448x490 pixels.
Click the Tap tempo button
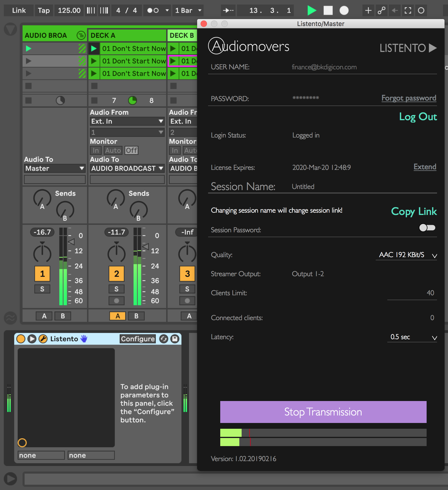44,10
